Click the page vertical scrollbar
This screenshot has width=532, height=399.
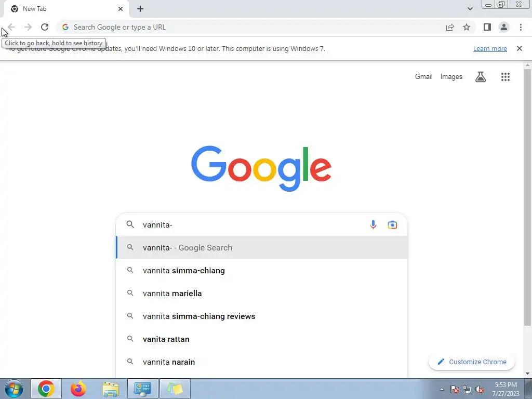[527, 197]
